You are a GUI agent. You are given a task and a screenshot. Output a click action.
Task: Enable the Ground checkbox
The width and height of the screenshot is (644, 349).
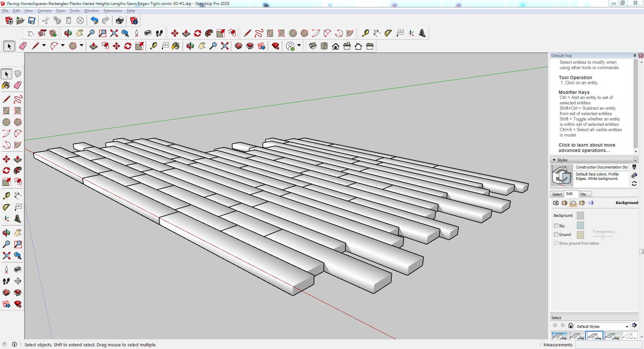556,235
